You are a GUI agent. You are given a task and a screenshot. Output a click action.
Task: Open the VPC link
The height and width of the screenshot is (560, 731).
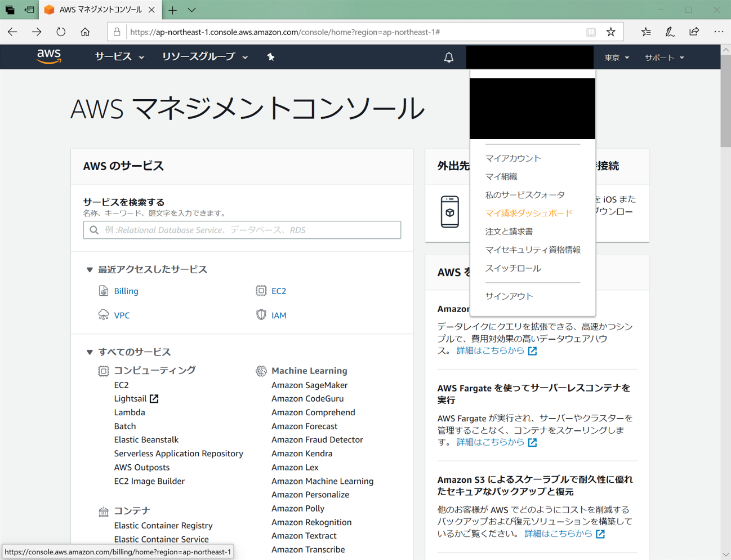pos(122,315)
